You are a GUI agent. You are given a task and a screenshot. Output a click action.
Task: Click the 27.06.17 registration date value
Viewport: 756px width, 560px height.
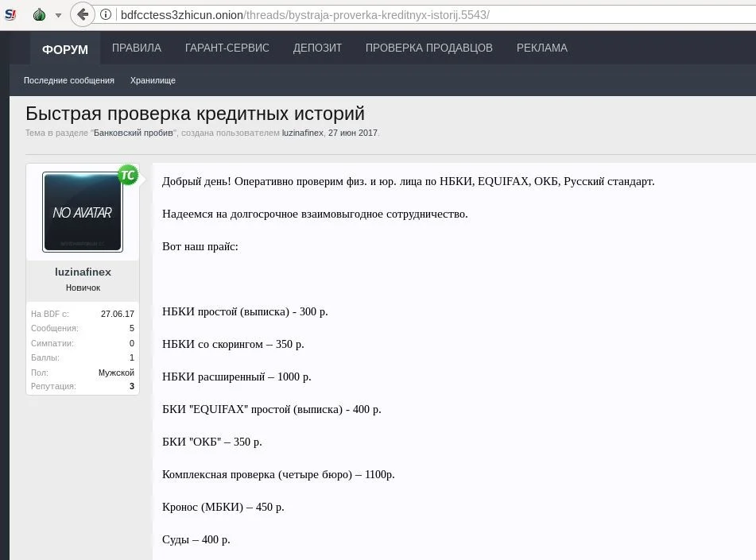click(x=118, y=314)
